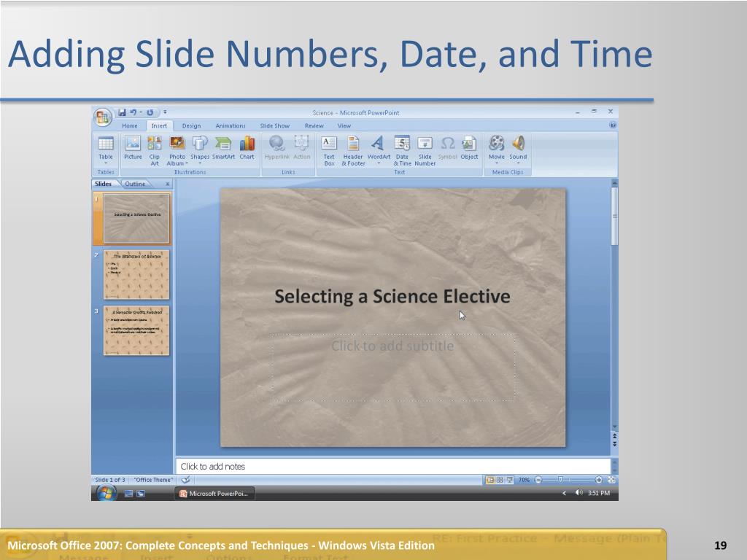Switch to the Slide Show tab

pos(275,125)
